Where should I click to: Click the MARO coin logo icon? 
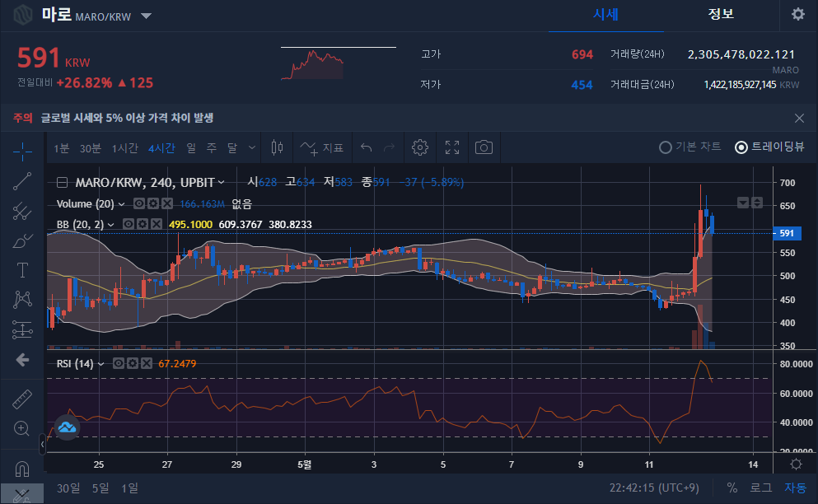pyautogui.click(x=23, y=15)
